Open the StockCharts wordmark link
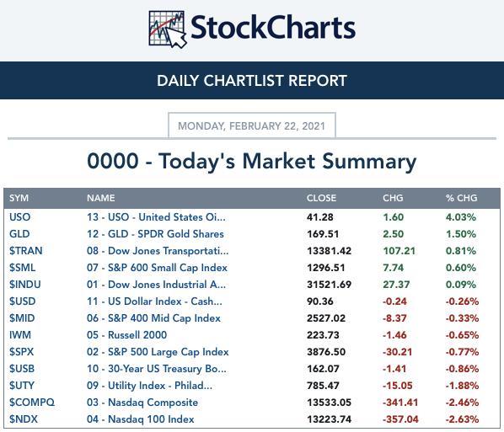 [x=273, y=27]
